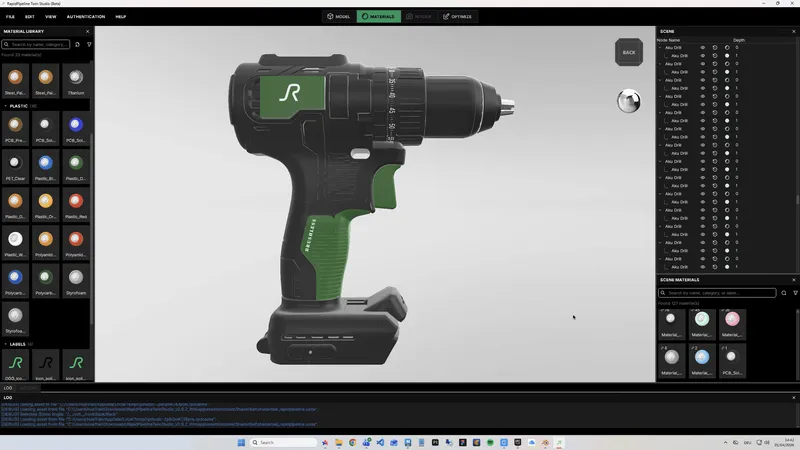Collapse the first Aku Drill tree node
Screen dimensions: 800x450
click(x=660, y=47)
